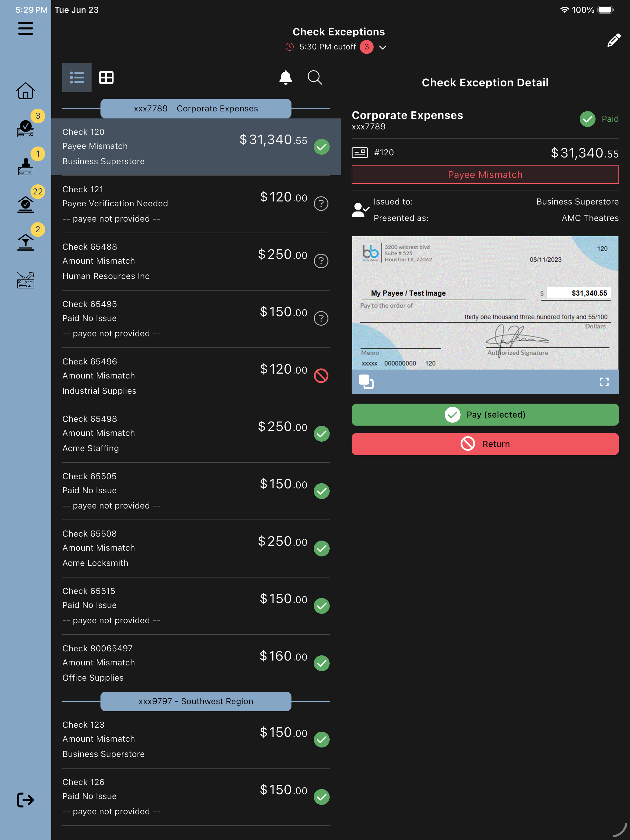Screen dimensions: 630x840
Task: Tap the battery status indicator
Action: click(606, 10)
